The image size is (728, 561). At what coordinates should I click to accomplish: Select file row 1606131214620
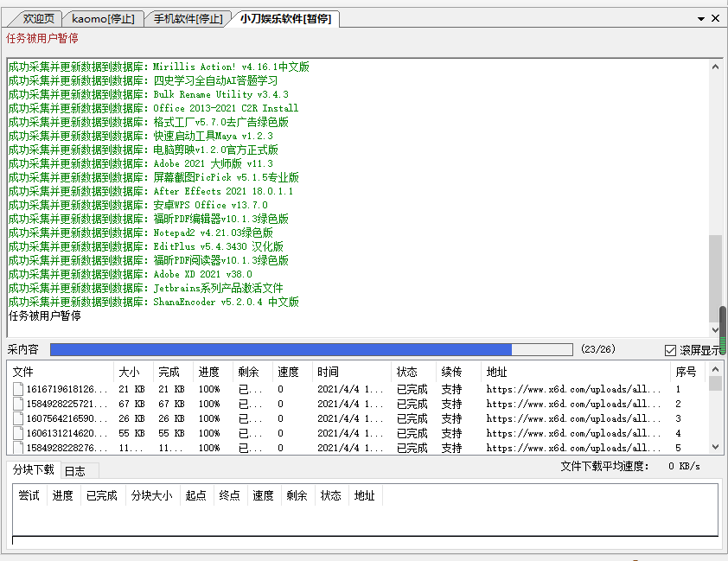[357, 433]
